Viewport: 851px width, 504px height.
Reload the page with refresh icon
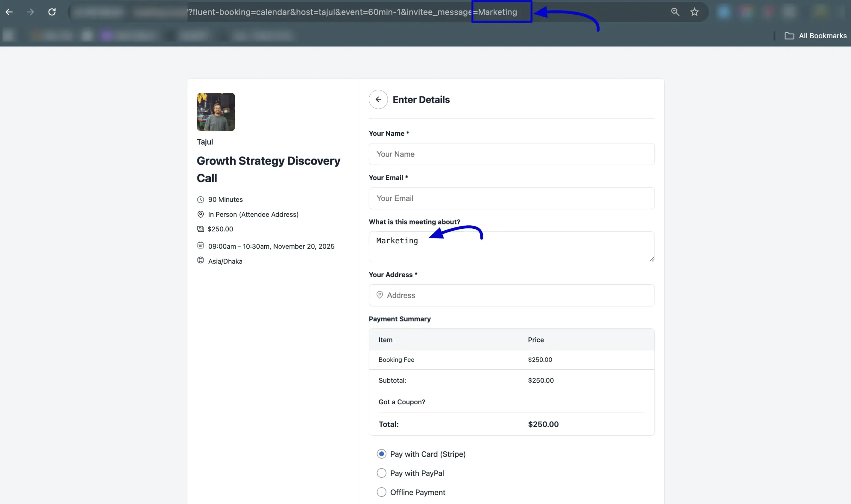(x=52, y=12)
